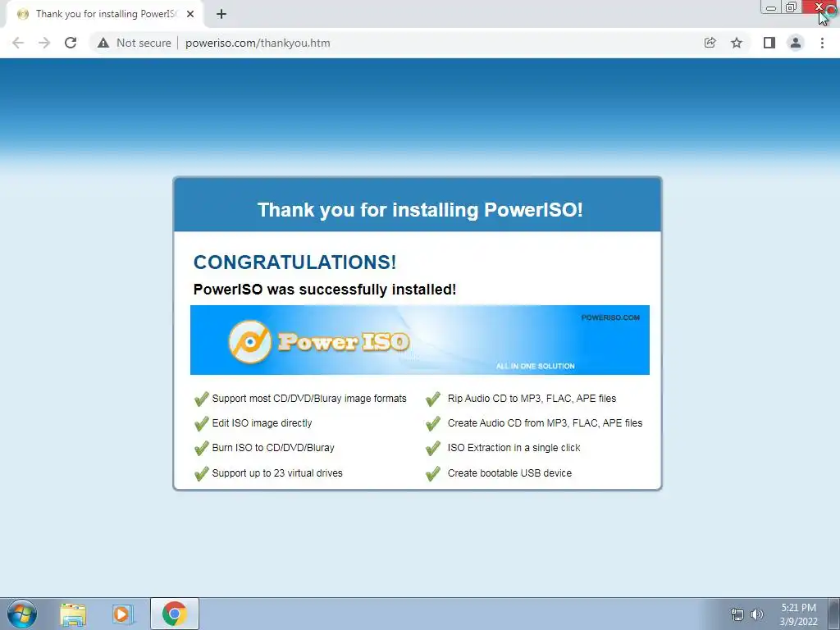Reload the PowerISO thank you page
This screenshot has height=630, width=840.
point(71,43)
